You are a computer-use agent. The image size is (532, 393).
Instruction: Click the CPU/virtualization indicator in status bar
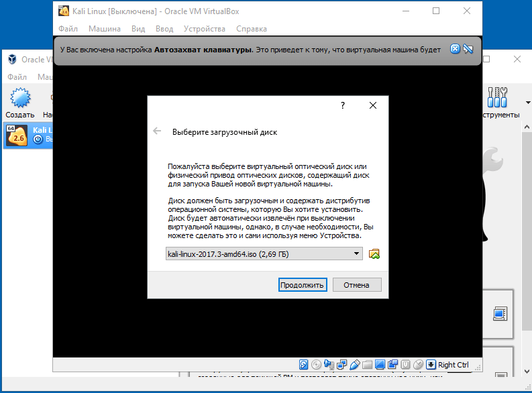[x=405, y=365]
